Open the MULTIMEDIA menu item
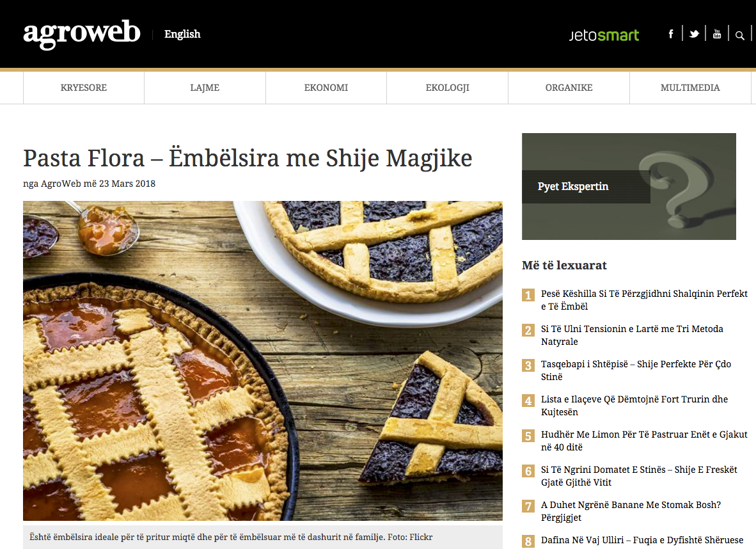Screen dimensions: 756x549 [690, 87]
